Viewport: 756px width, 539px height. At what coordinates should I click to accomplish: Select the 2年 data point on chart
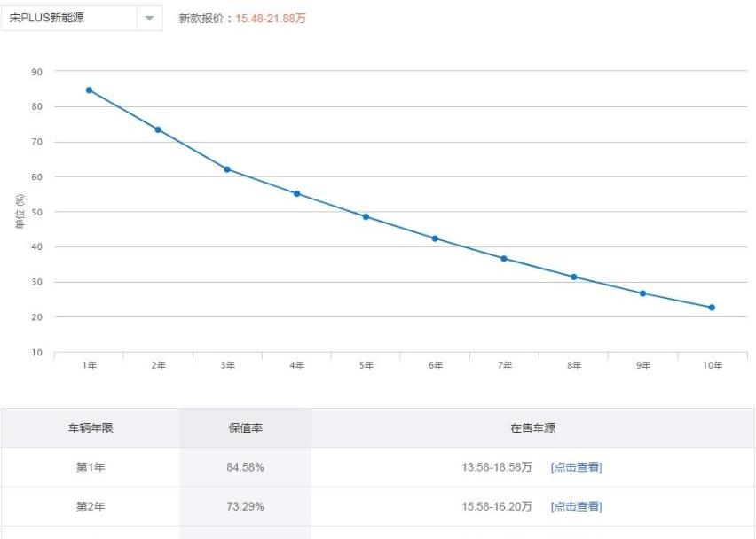click(x=158, y=129)
